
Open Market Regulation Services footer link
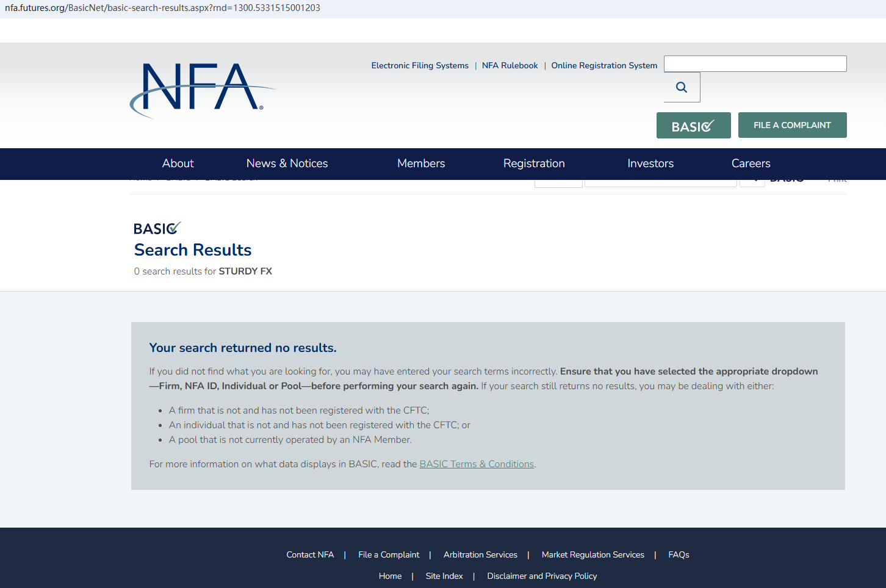[x=592, y=554]
